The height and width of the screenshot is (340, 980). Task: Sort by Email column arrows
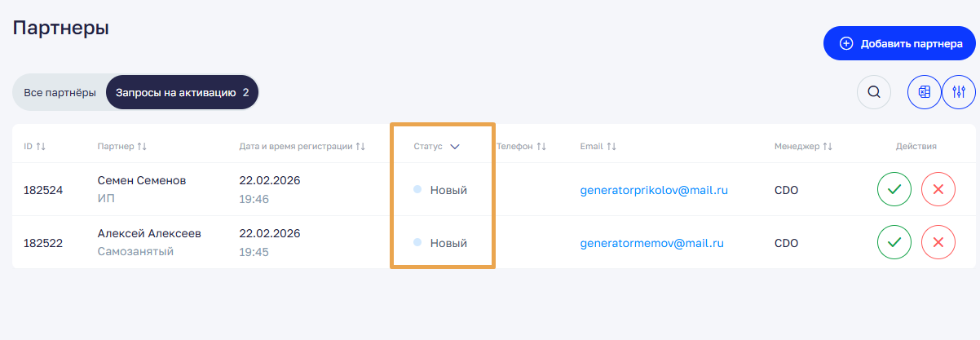611,147
